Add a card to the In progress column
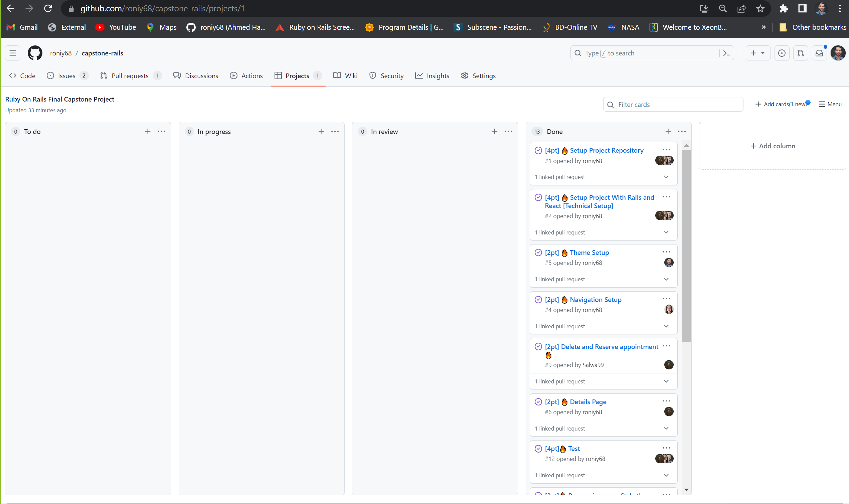Screen dimensions: 849x504 (321, 131)
